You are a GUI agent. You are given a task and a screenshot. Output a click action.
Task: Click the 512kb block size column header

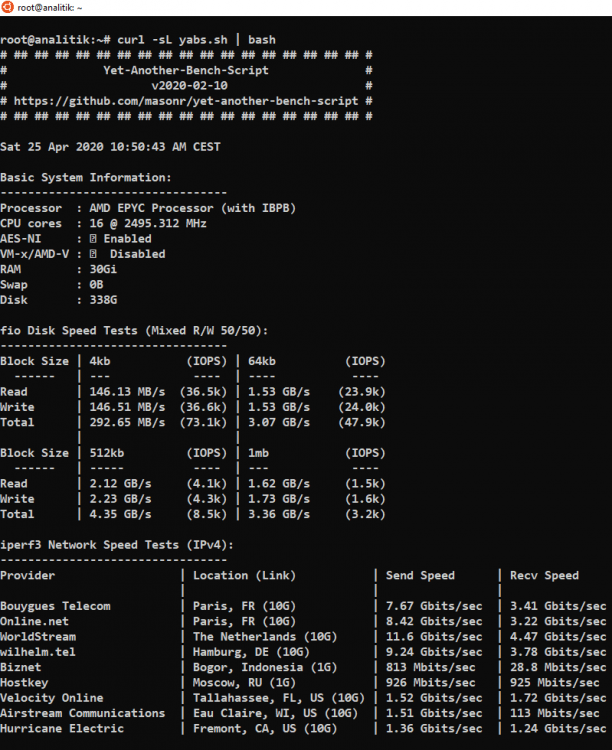pyautogui.click(x=107, y=453)
